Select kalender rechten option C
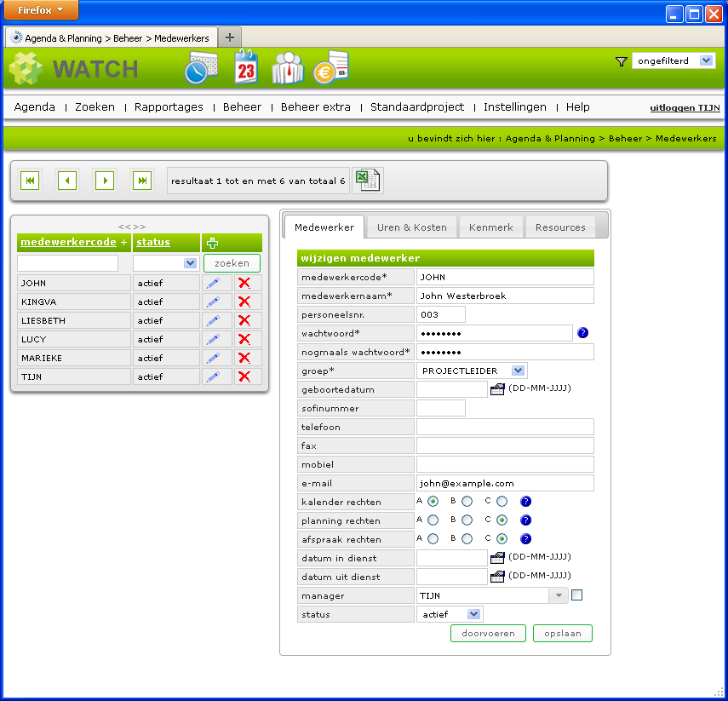Viewport: 728px width, 701px height. pyautogui.click(x=502, y=501)
